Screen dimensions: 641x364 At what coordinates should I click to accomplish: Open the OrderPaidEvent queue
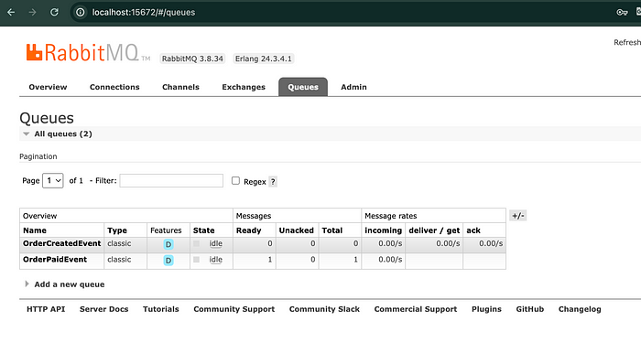[55, 260]
